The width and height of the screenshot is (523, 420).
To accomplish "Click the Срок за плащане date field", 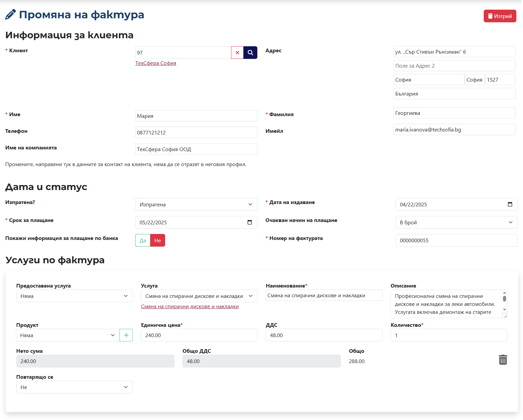I will [x=196, y=222].
